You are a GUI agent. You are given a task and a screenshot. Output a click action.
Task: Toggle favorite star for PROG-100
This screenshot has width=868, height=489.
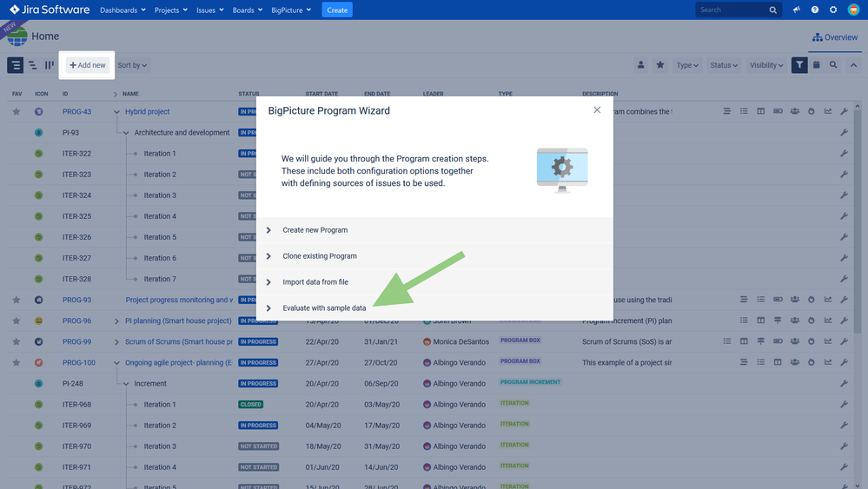point(17,363)
